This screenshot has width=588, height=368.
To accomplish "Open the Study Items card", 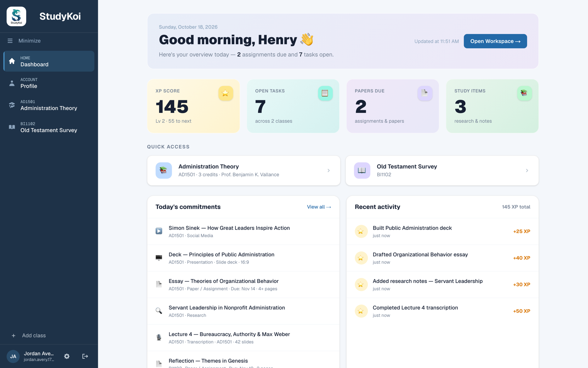I will 492,106.
